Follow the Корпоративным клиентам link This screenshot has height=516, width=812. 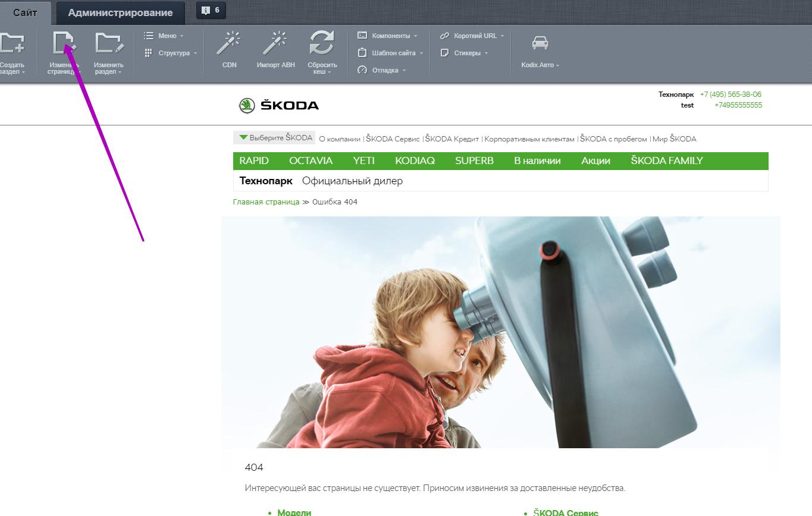(529, 139)
